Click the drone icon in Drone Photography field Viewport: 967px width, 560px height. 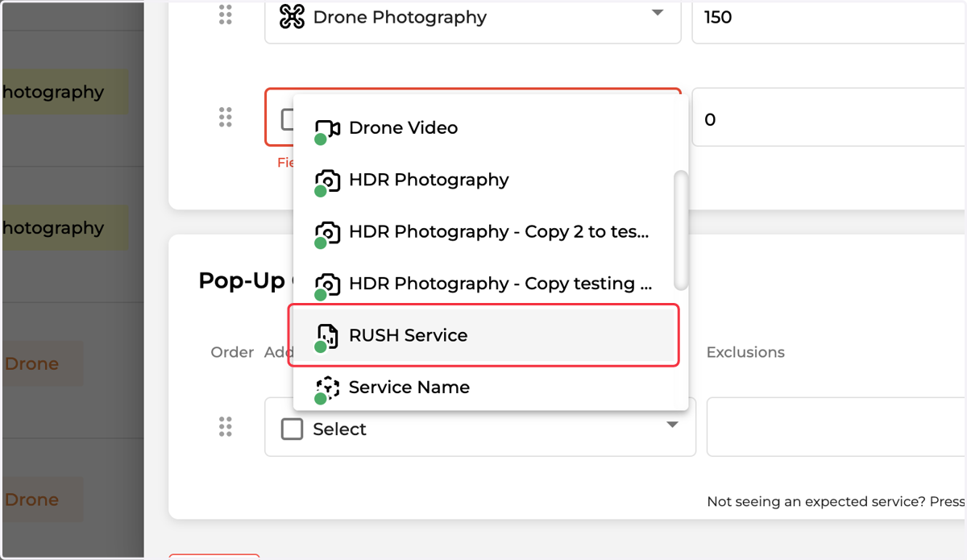coord(292,17)
